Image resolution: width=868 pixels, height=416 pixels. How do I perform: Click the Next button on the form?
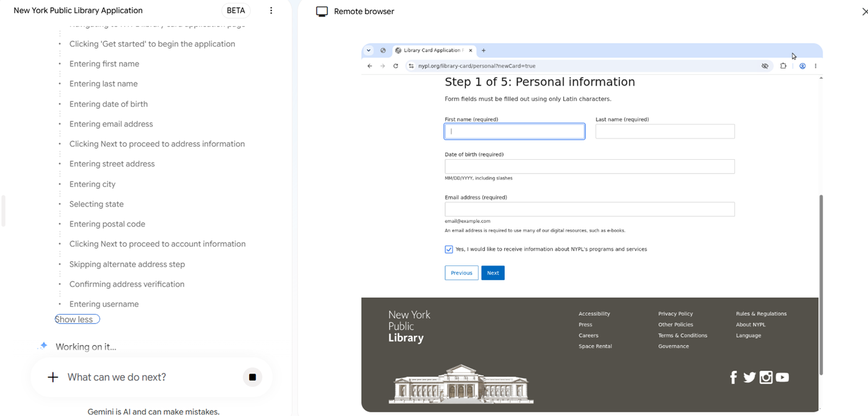[493, 273]
